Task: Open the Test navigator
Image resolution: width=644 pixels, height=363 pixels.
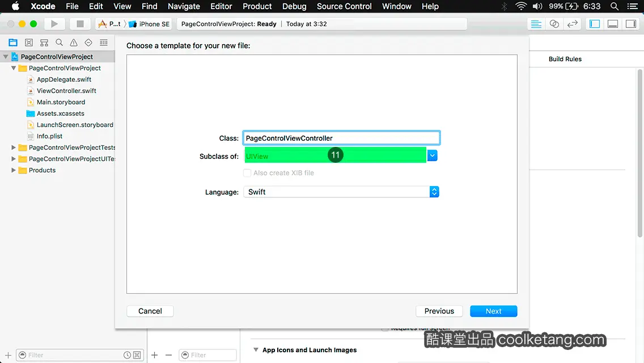Action: (x=88, y=43)
